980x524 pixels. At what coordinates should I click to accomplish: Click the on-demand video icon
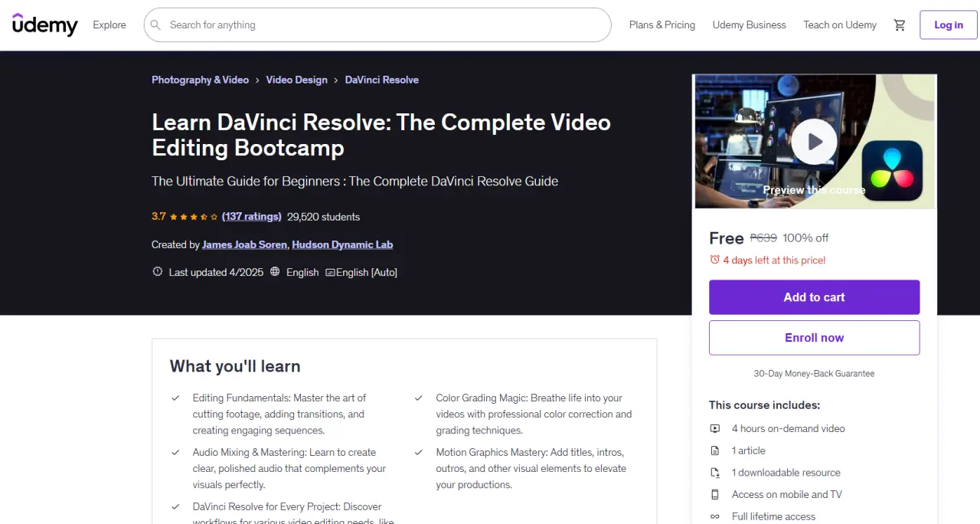coord(715,429)
